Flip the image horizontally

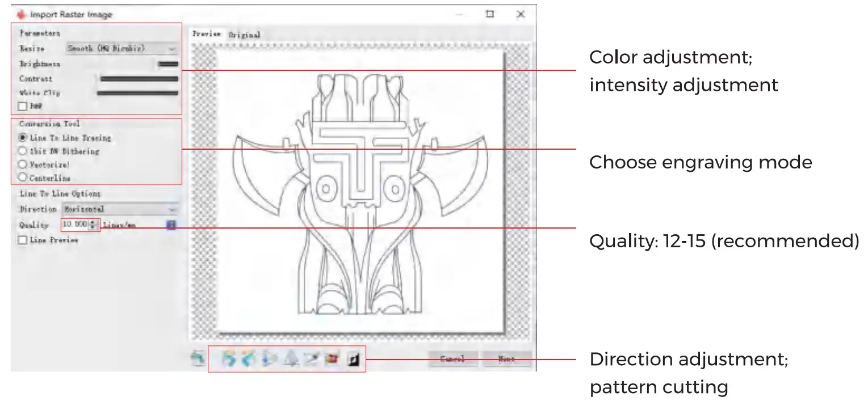[x=271, y=359]
